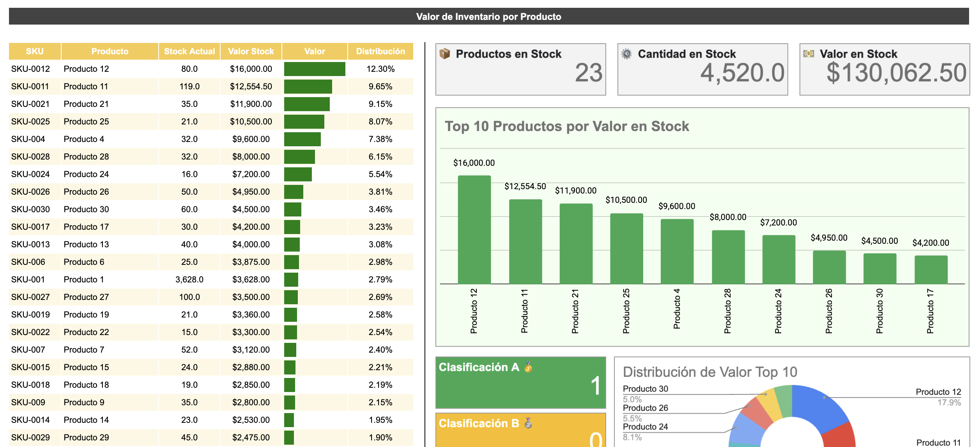Image resolution: width=980 pixels, height=447 pixels.
Task: Click the stock value 3,628.0 for Producto 1
Action: coord(189,279)
